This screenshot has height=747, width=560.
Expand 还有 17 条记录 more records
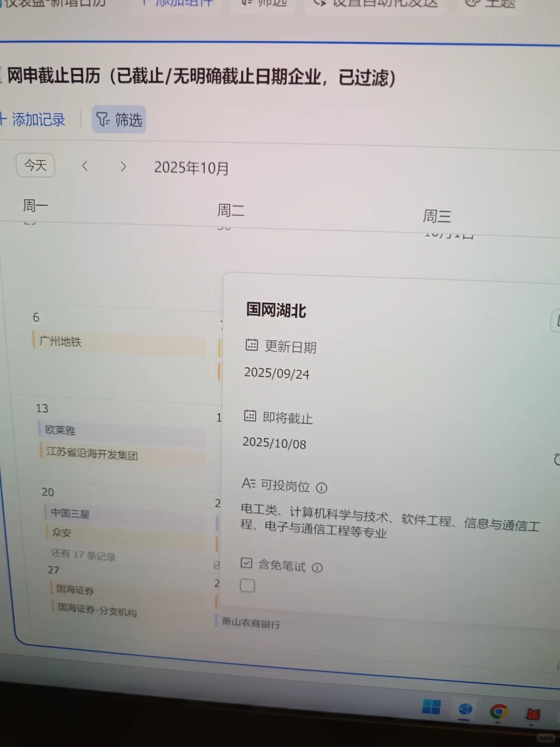[83, 555]
